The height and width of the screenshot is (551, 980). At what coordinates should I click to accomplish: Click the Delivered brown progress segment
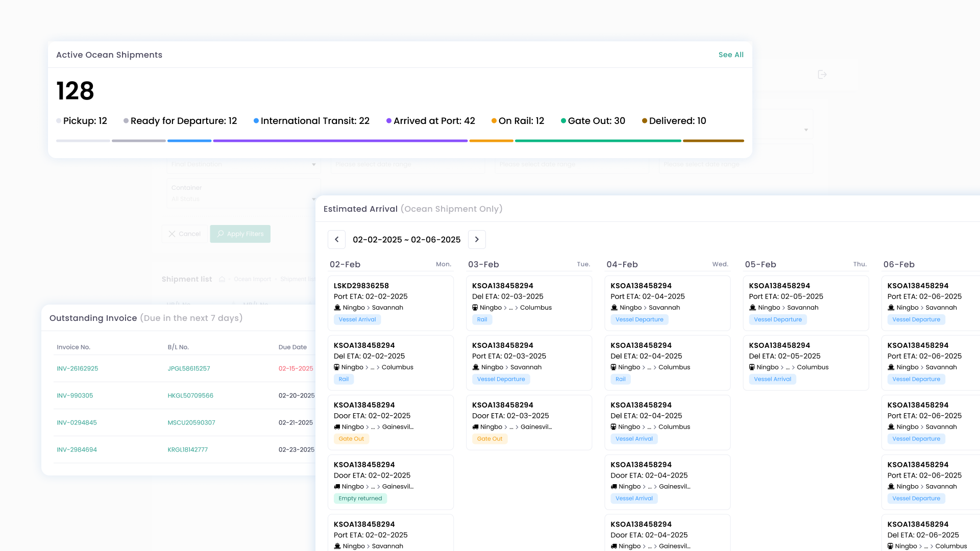[x=714, y=141]
